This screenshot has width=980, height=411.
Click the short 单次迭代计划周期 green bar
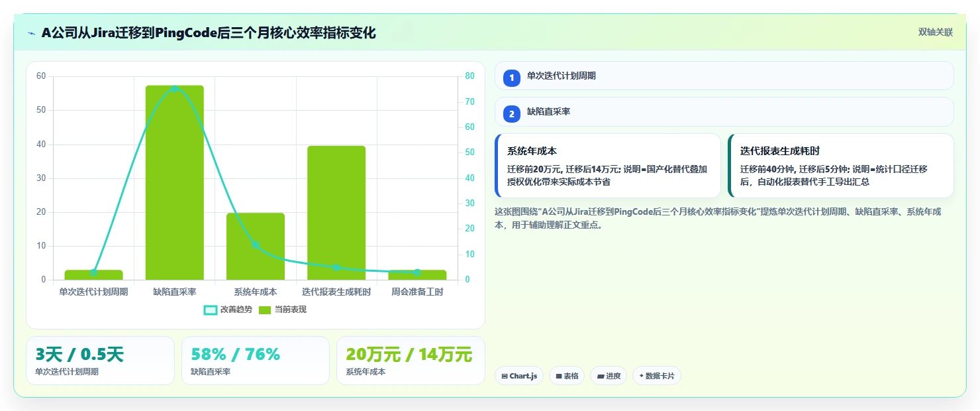pos(93,275)
